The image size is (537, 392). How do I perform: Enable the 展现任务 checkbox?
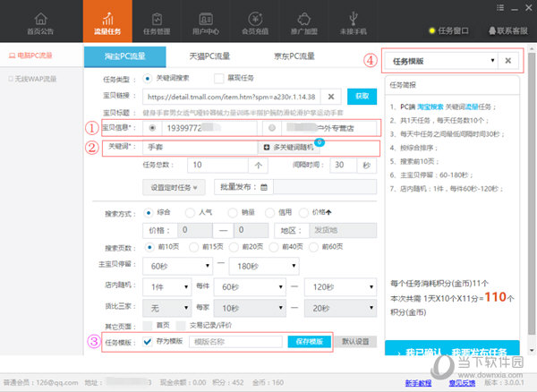[218, 79]
